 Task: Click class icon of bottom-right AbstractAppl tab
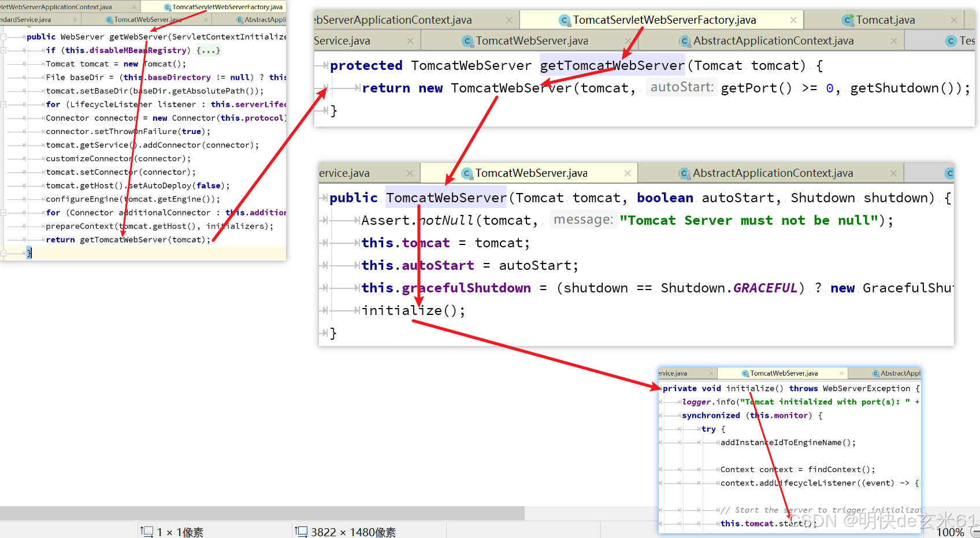[x=876, y=373]
